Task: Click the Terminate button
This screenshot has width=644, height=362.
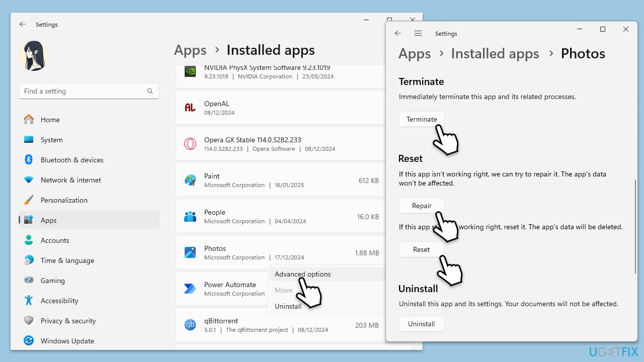Action: tap(422, 119)
